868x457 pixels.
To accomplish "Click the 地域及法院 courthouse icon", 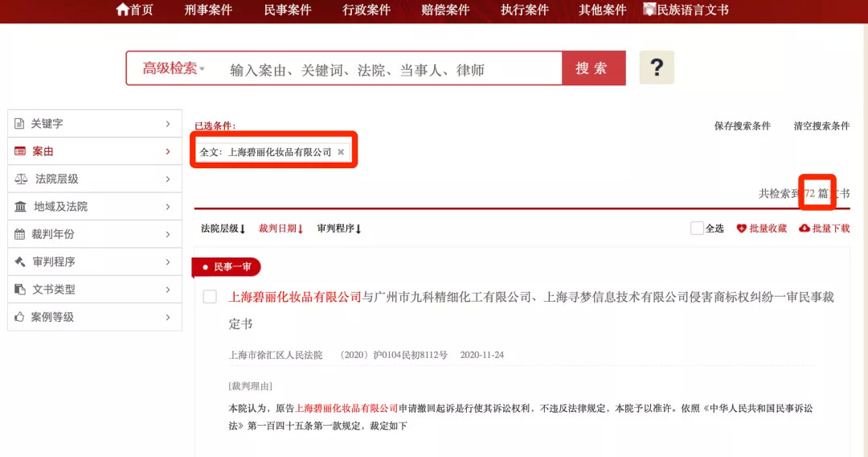I will point(20,207).
